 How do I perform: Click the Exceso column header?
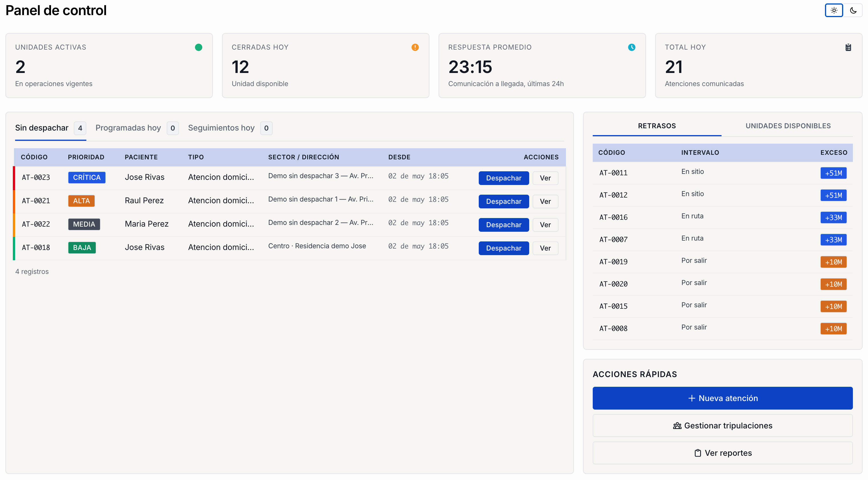click(x=834, y=153)
